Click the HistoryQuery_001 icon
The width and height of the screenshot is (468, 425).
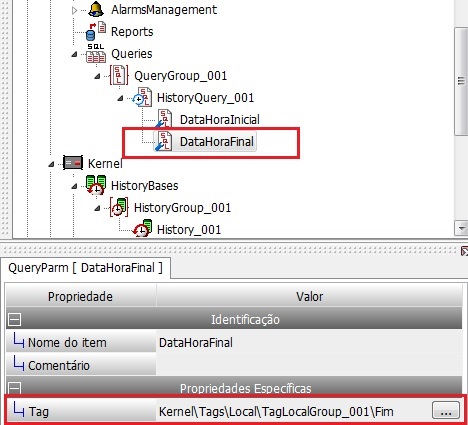click(142, 97)
